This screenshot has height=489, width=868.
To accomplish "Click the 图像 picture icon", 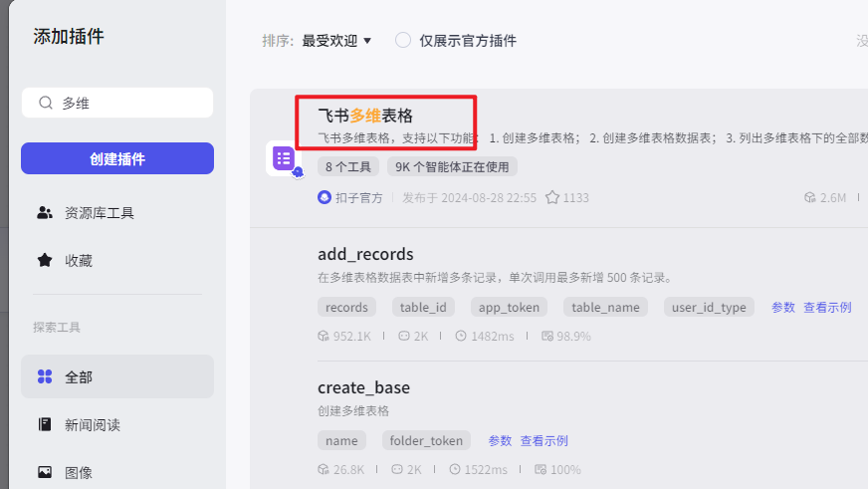I will tap(44, 472).
